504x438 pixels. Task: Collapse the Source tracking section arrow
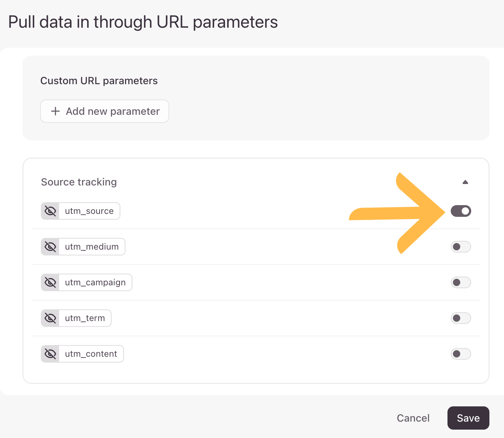click(x=465, y=182)
